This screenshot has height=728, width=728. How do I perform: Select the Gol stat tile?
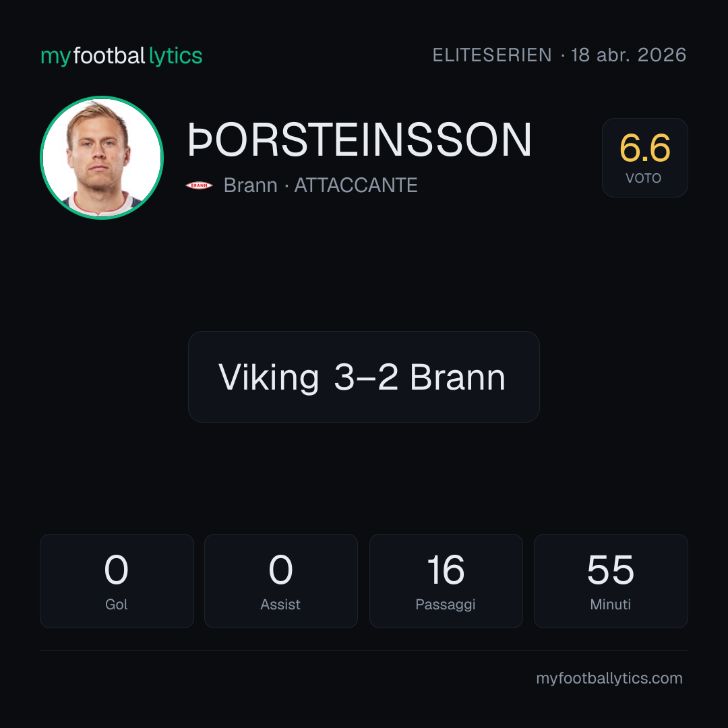pos(117,581)
